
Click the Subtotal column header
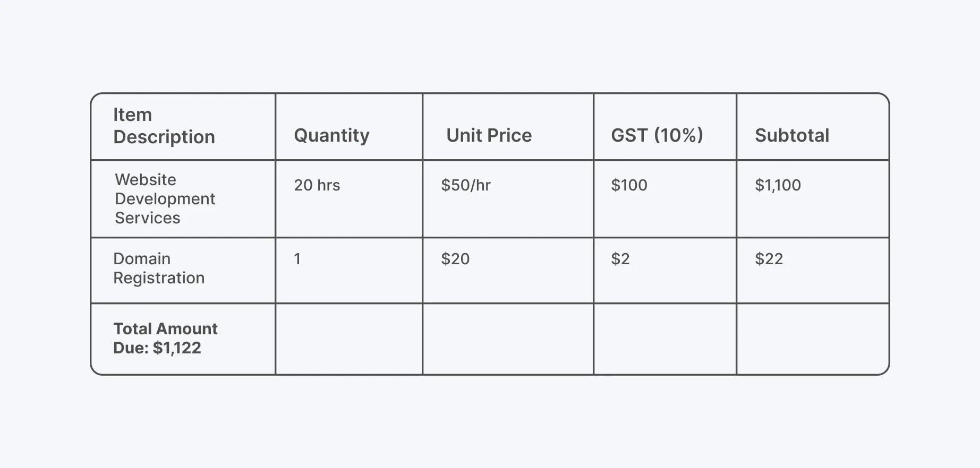click(792, 135)
